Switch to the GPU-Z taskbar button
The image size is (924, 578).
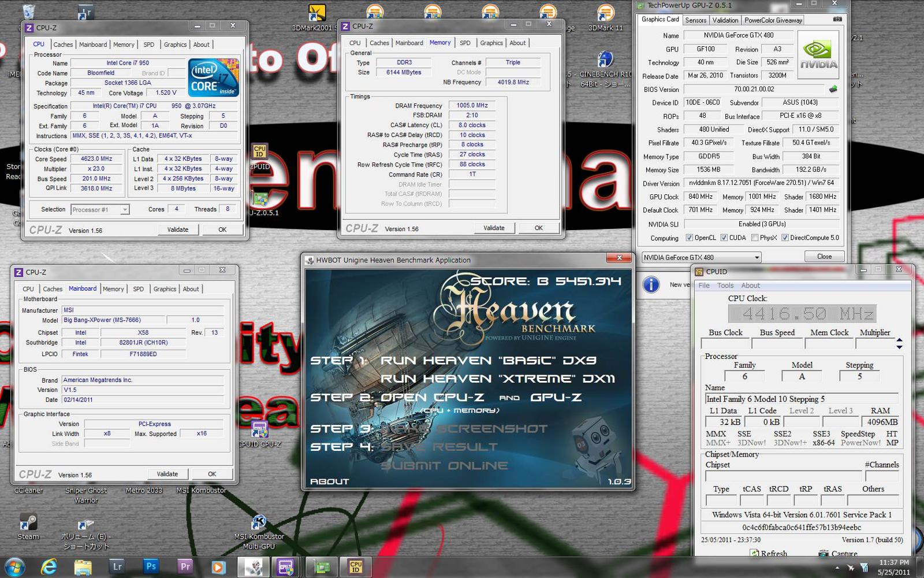click(322, 567)
